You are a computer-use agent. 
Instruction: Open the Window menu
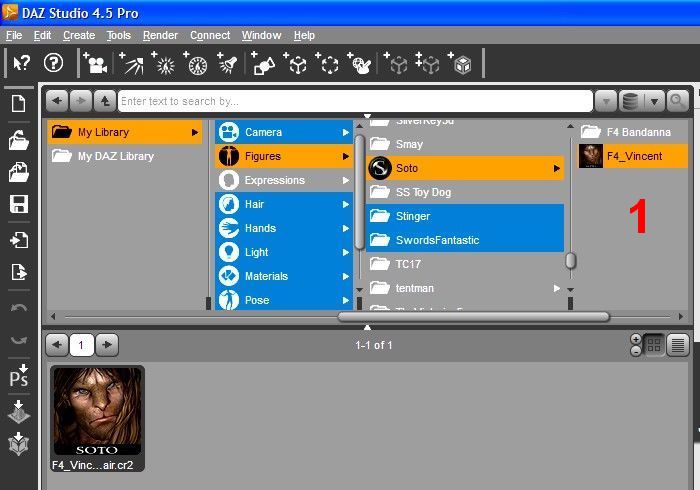tap(262, 35)
